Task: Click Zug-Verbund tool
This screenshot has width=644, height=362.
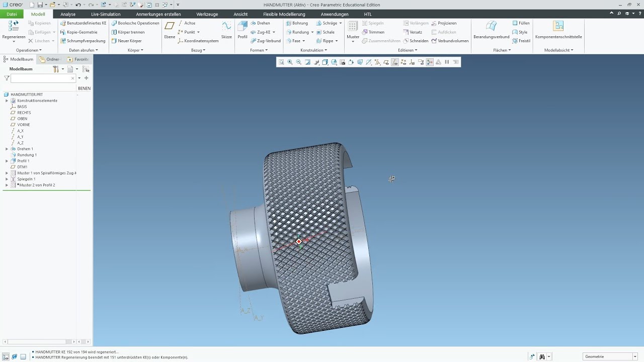Action: [265, 41]
